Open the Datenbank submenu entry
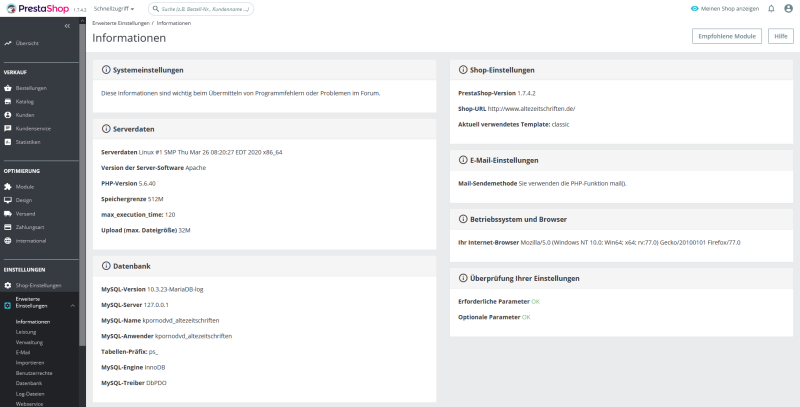The width and height of the screenshot is (800, 407). click(x=29, y=383)
